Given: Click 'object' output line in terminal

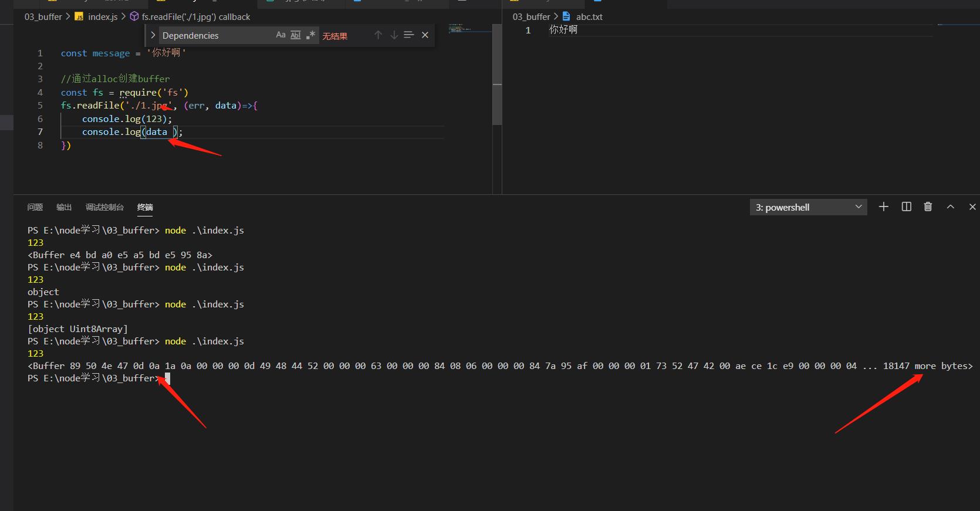Looking at the screenshot, I should (x=43, y=292).
